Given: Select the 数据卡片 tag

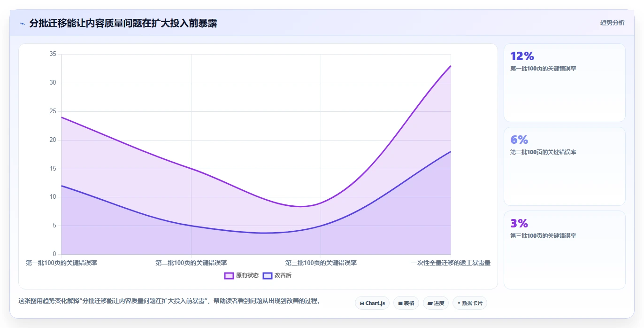Looking at the screenshot, I should coord(470,303).
